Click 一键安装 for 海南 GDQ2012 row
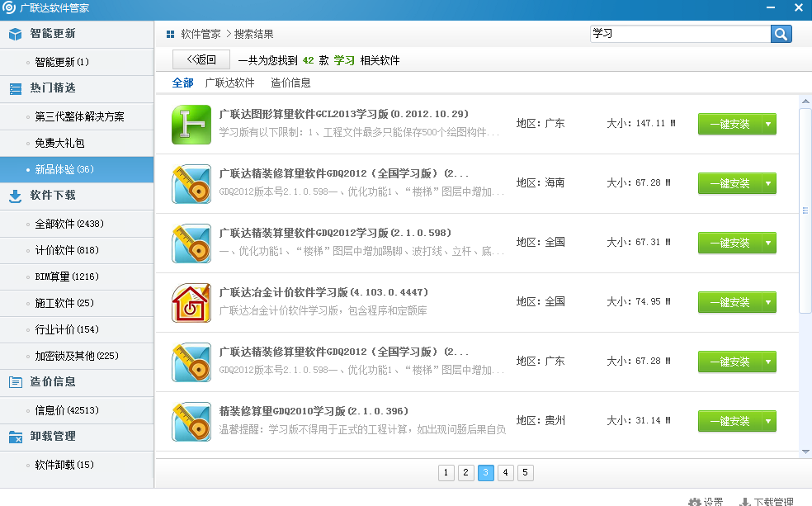The width and height of the screenshot is (812, 506). click(x=729, y=183)
